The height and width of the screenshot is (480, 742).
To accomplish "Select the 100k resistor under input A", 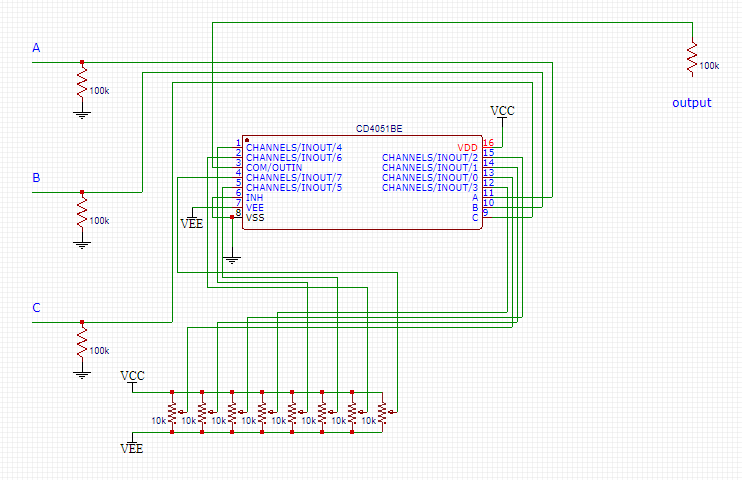I will (x=82, y=84).
